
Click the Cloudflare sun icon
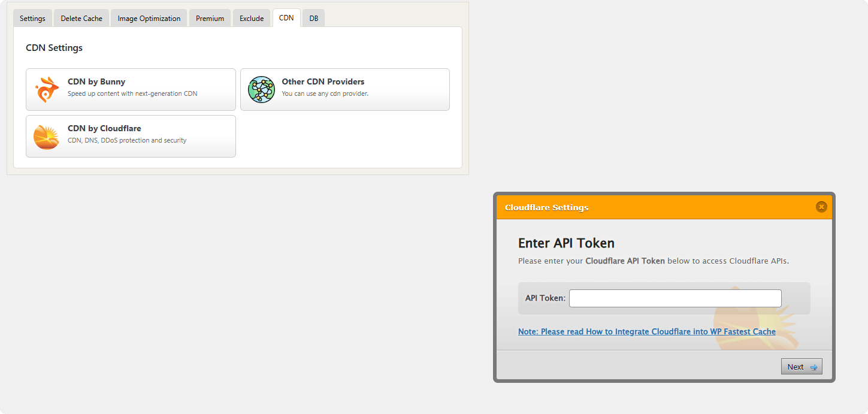coord(47,137)
